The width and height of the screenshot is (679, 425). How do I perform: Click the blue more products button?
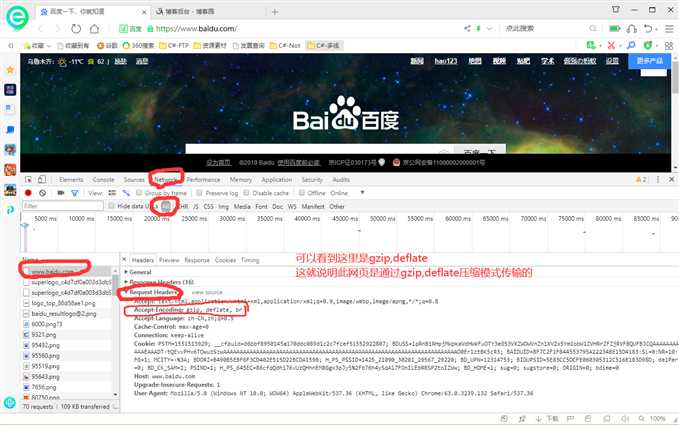click(x=649, y=61)
